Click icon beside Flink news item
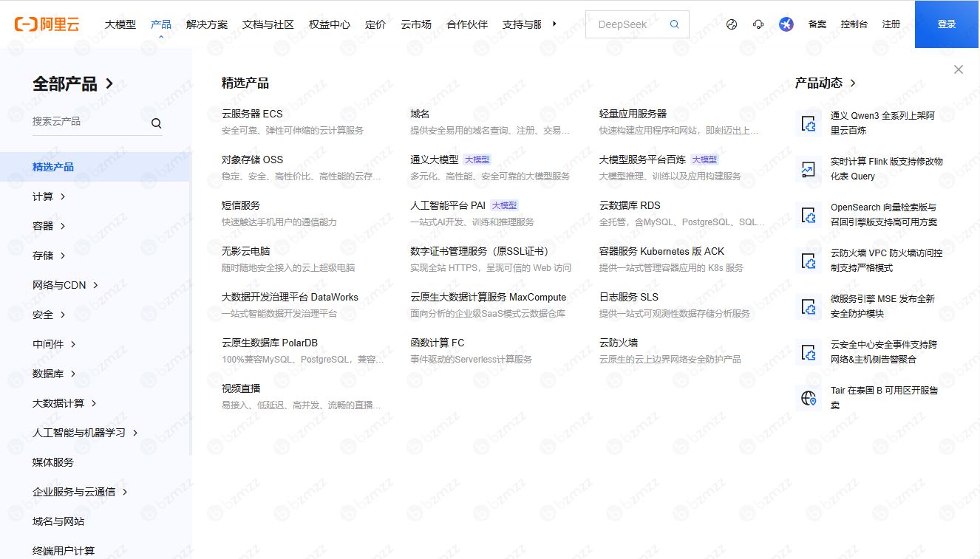980x559 pixels. tap(809, 169)
